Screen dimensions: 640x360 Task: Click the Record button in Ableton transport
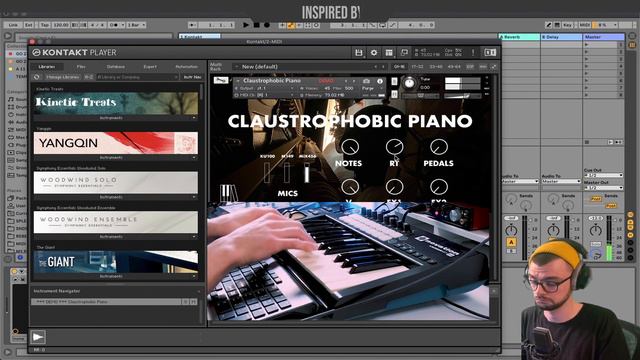point(267,25)
